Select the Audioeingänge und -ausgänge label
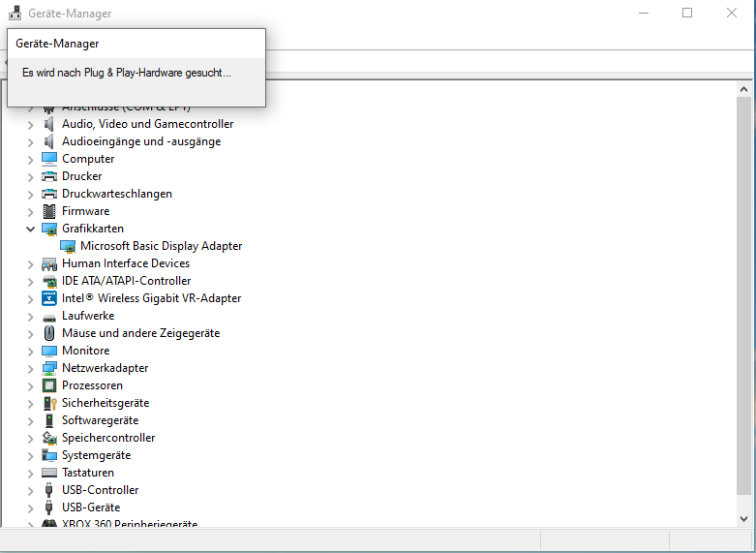756x553 pixels. coord(141,141)
